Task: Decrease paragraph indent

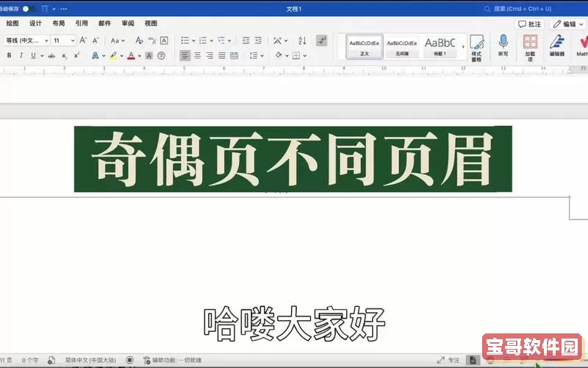Action: coord(246,40)
